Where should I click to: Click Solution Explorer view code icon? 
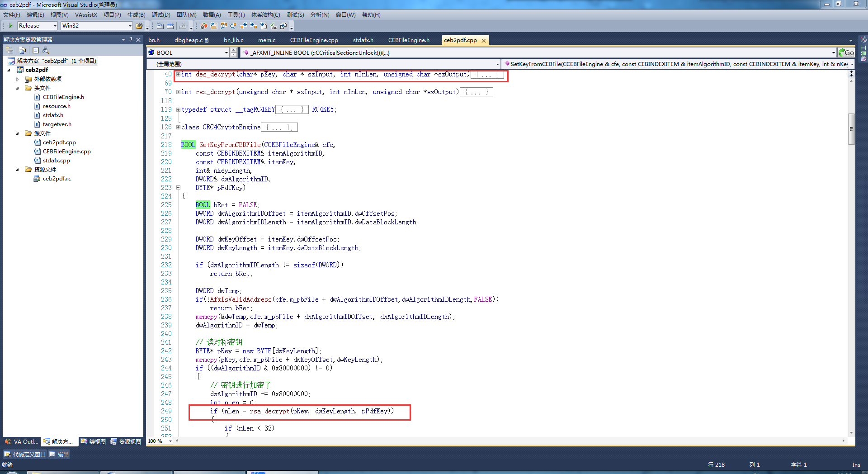(36, 50)
